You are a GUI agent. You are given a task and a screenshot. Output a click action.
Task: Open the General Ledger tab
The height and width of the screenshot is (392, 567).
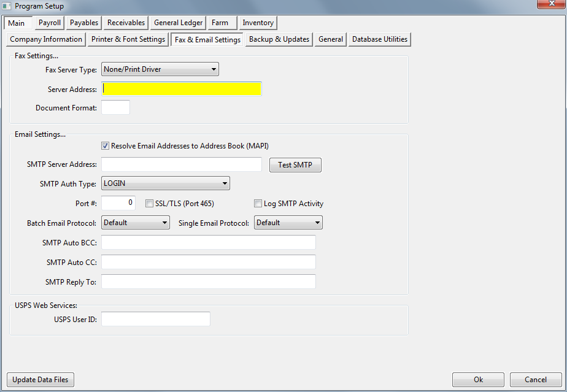(x=178, y=23)
